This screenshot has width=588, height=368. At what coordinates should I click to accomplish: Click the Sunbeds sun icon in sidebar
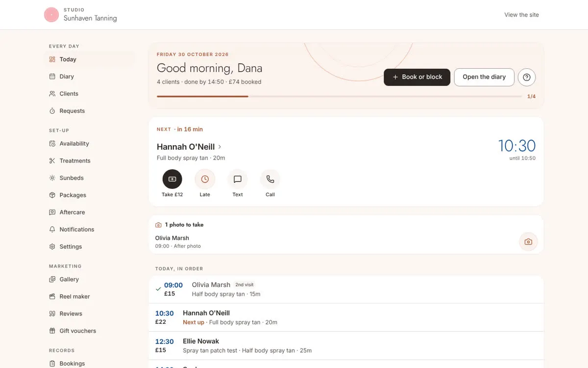pyautogui.click(x=52, y=178)
